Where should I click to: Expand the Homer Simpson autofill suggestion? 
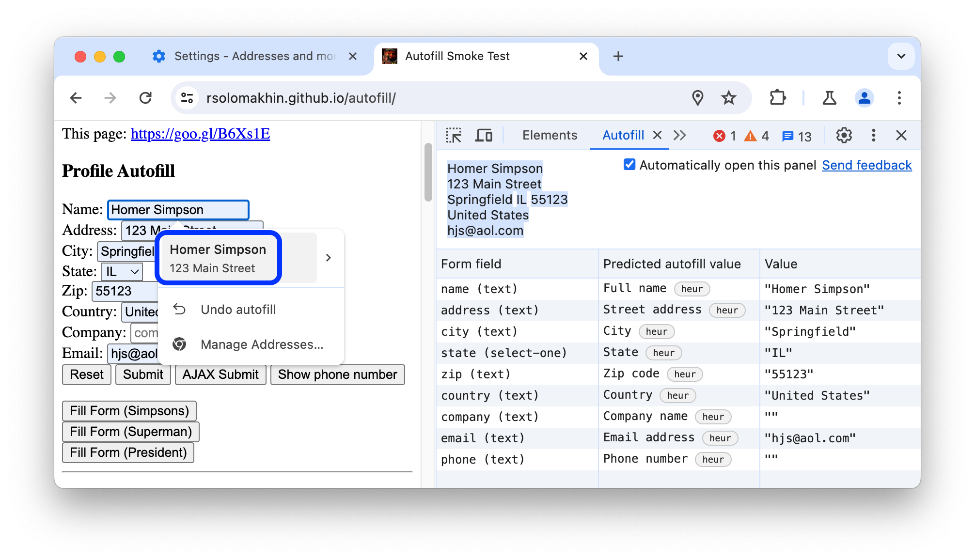(x=328, y=258)
